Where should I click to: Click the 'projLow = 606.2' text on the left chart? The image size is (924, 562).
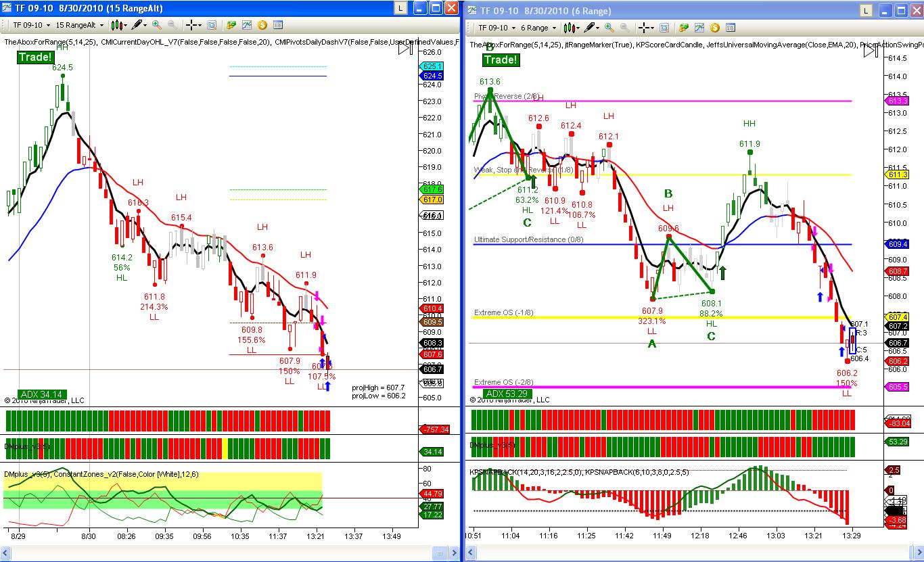378,396
